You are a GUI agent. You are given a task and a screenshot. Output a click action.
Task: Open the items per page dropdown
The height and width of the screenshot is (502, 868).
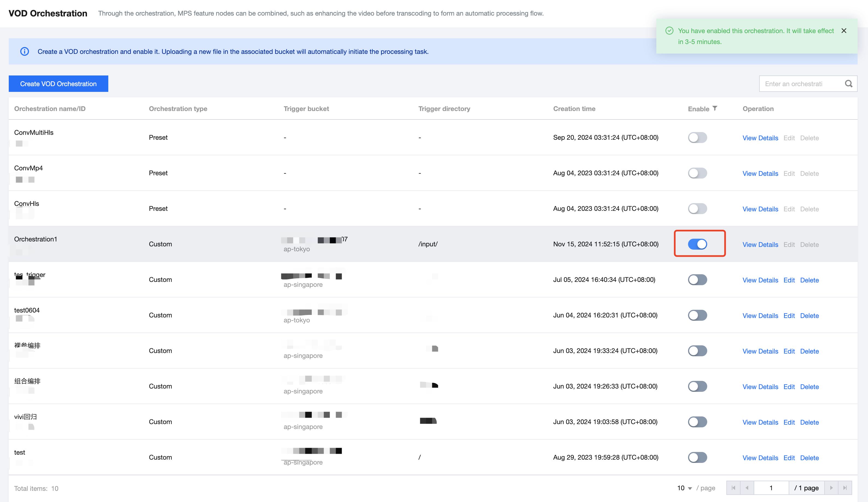(685, 488)
